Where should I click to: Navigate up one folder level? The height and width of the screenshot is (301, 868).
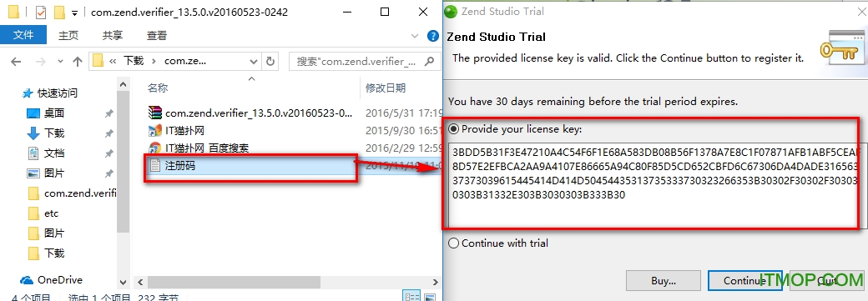(x=77, y=62)
